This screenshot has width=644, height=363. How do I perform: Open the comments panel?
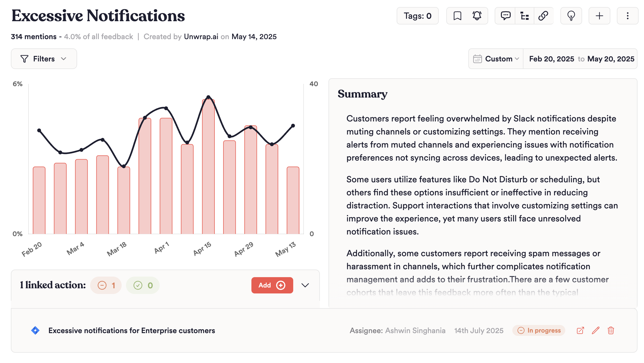point(506,16)
